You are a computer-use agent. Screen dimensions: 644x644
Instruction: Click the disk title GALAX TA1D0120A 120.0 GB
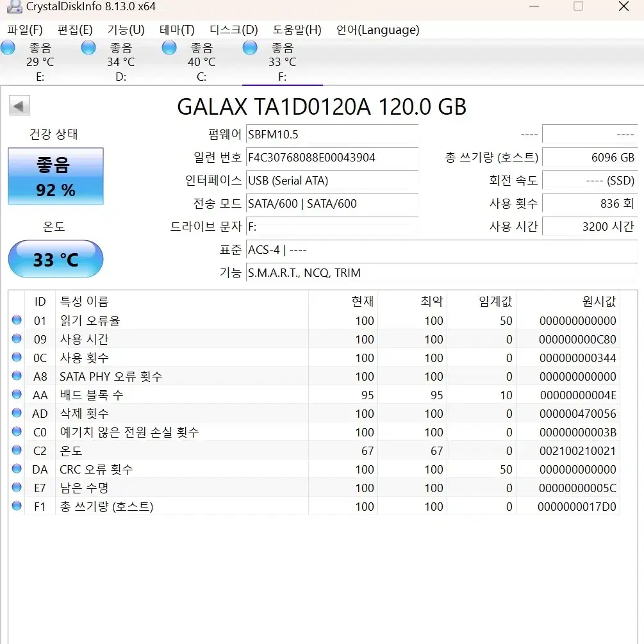coord(322,107)
